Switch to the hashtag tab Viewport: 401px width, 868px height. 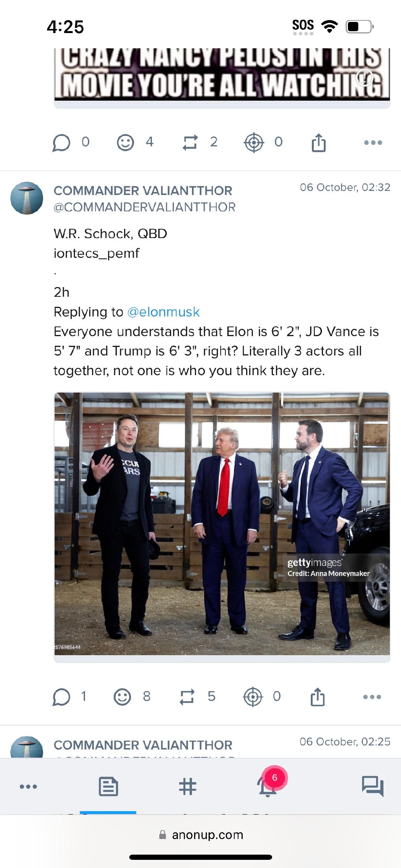click(188, 786)
